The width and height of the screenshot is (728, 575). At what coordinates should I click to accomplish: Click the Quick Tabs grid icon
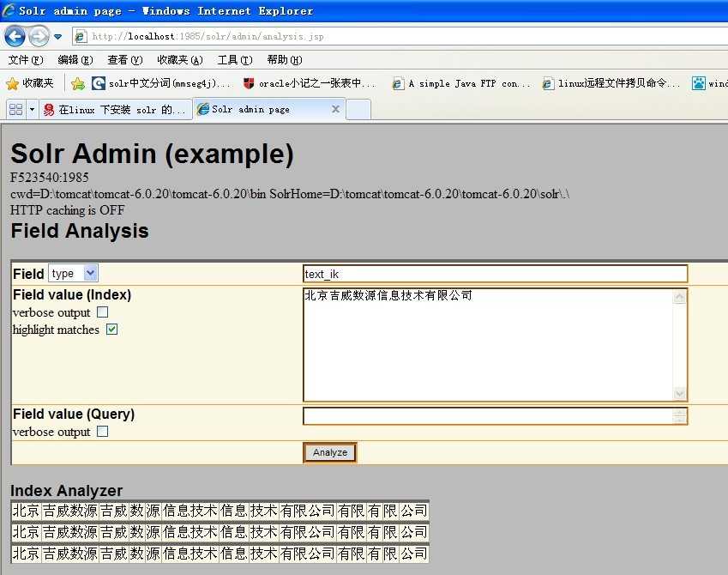[x=15, y=109]
